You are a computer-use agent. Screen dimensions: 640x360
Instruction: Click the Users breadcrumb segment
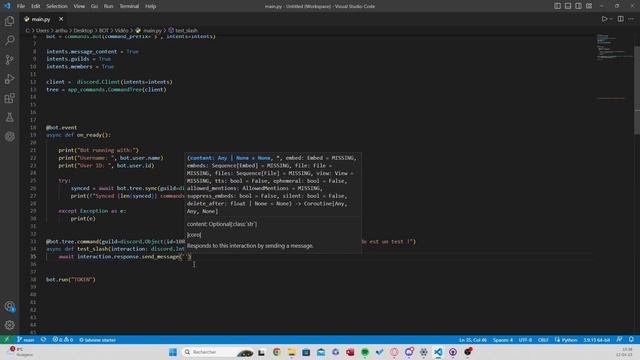[x=42, y=31]
